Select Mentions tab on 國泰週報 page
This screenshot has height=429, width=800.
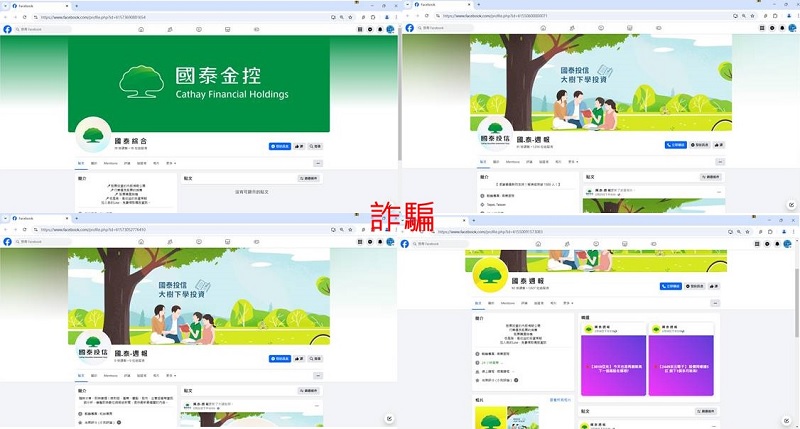[x=508, y=303]
